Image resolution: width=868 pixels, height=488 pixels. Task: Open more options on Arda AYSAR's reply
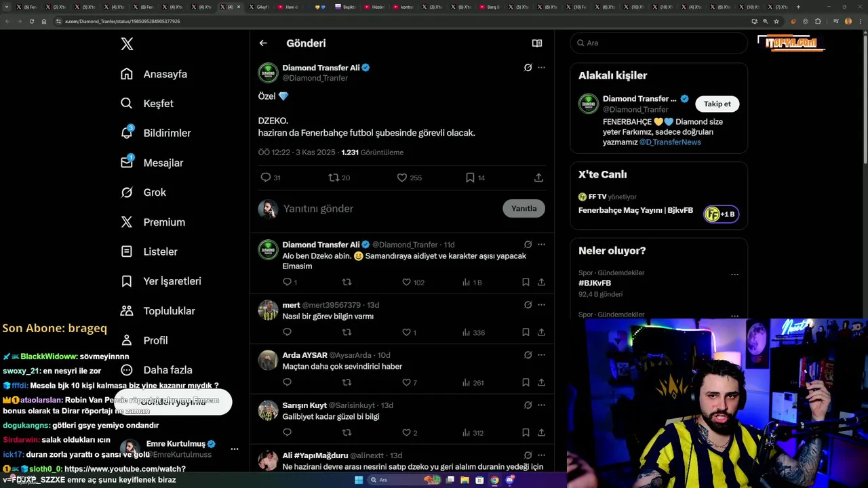point(541,355)
